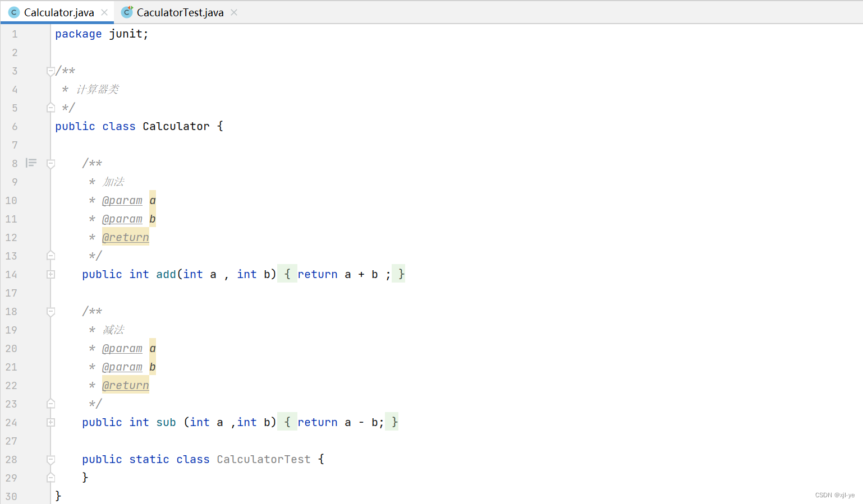The image size is (863, 504).
Task: Collapse the CalculatorTest inner class at line 28
Action: pos(51,460)
